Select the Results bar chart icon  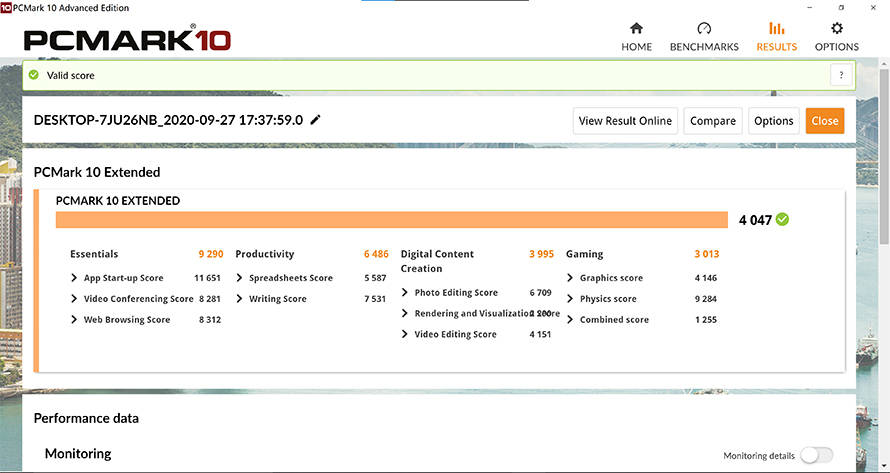(x=776, y=28)
